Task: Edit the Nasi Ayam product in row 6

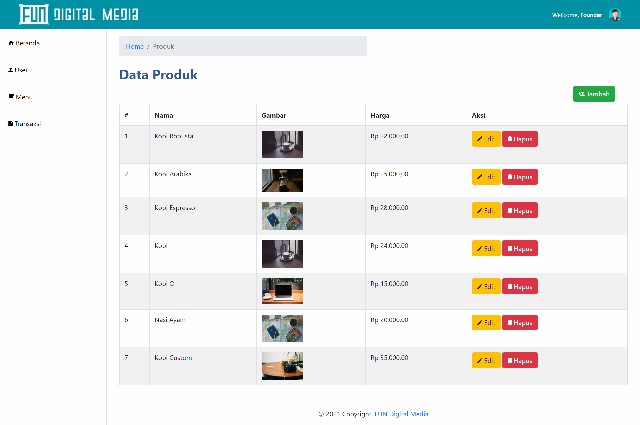Action: 486,322
